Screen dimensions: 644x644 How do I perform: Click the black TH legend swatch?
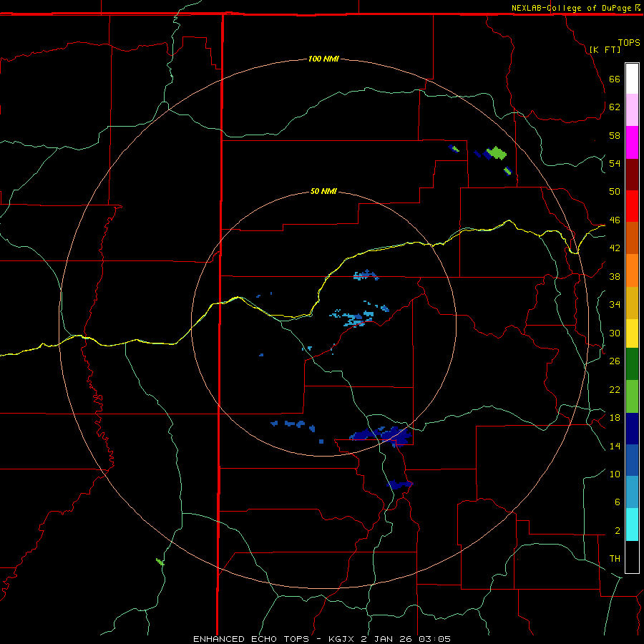coord(632,557)
